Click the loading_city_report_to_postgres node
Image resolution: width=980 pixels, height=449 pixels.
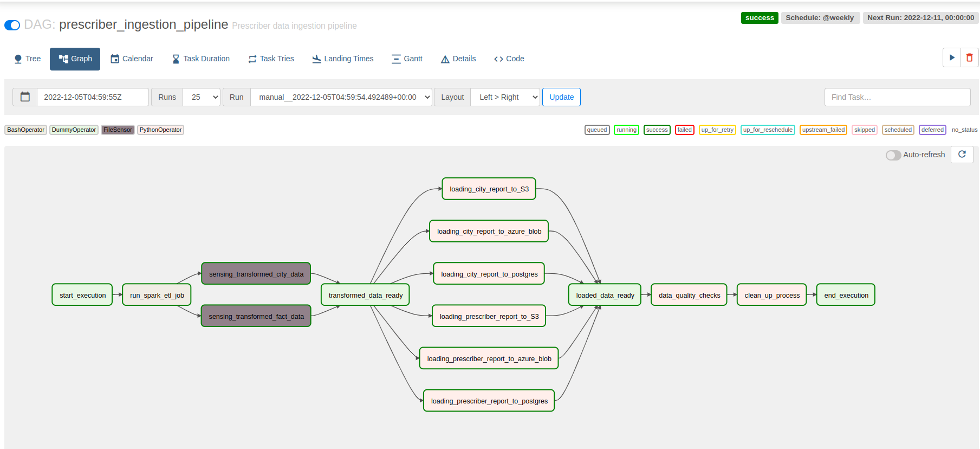tap(489, 274)
